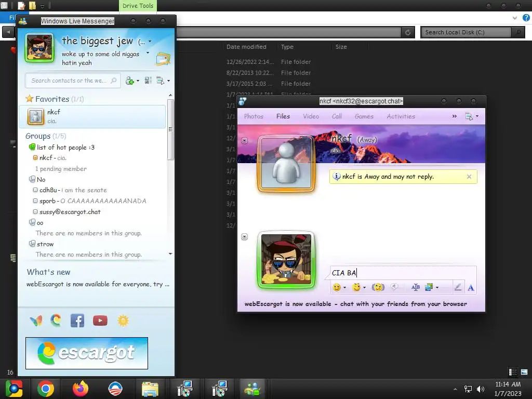Select favorite contact nkcf
The width and height of the screenshot is (532, 399).
(92, 116)
